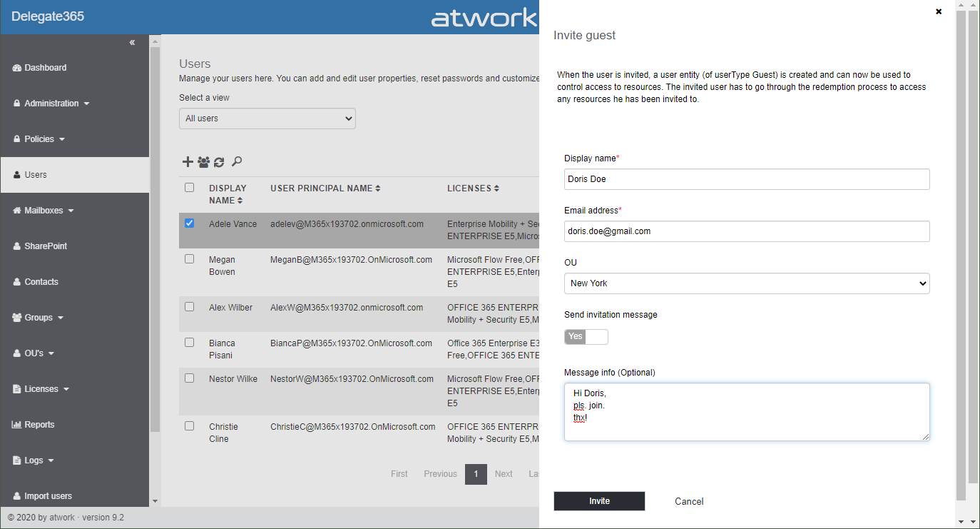Click the group users toolbar icon

(203, 162)
